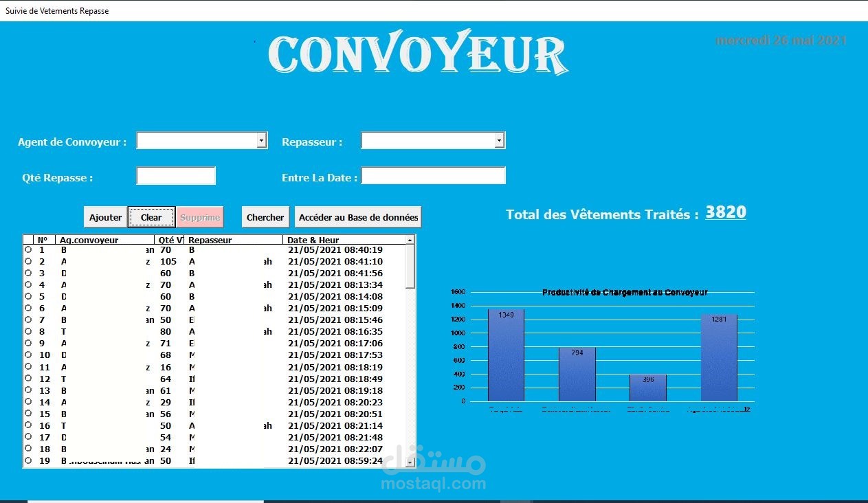This screenshot has height=503, width=868.
Task: Click the Chercher button
Action: click(x=265, y=217)
